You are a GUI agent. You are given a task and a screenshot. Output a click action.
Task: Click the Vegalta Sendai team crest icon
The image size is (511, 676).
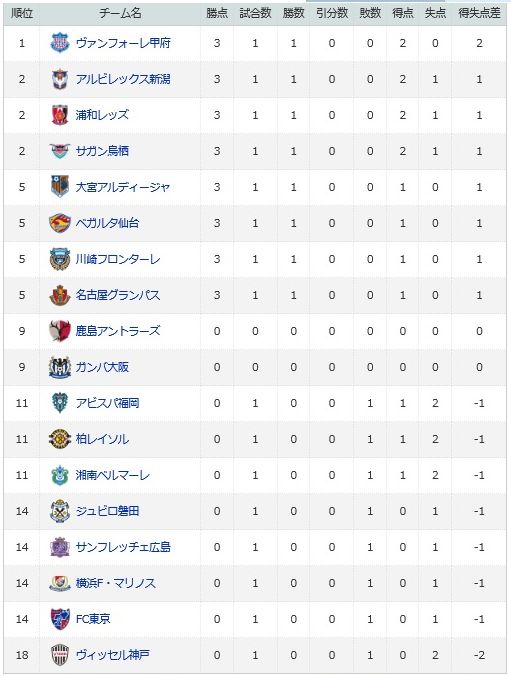point(60,223)
